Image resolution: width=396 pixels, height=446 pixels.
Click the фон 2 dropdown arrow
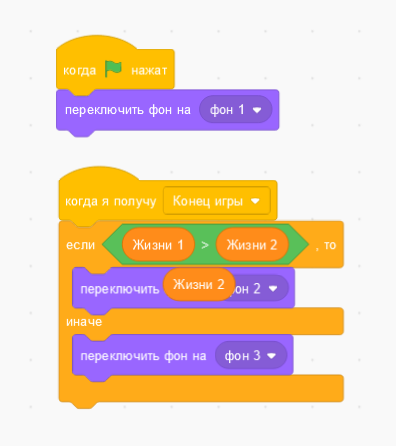point(273,289)
